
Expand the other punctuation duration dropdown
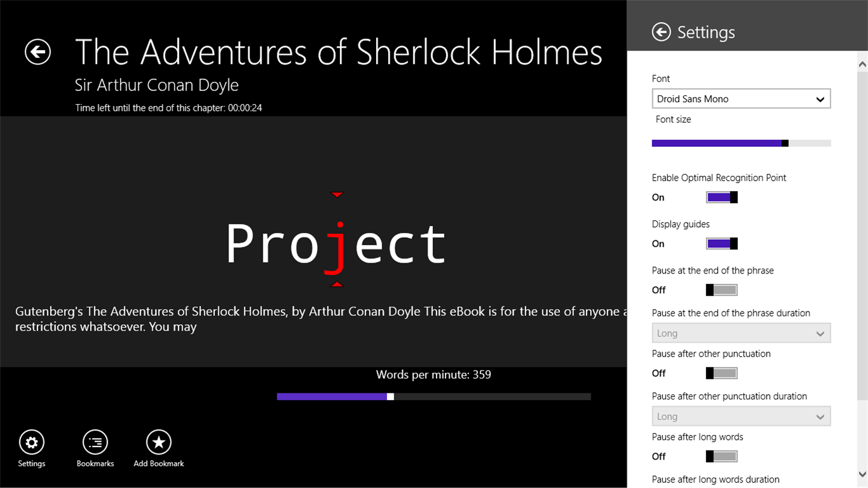741,416
